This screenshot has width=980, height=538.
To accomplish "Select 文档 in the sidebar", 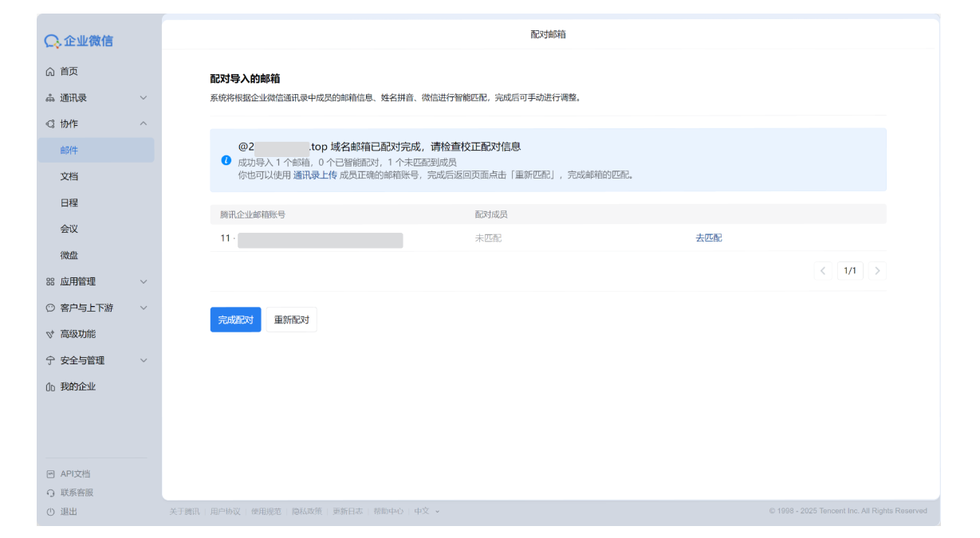I will [69, 176].
